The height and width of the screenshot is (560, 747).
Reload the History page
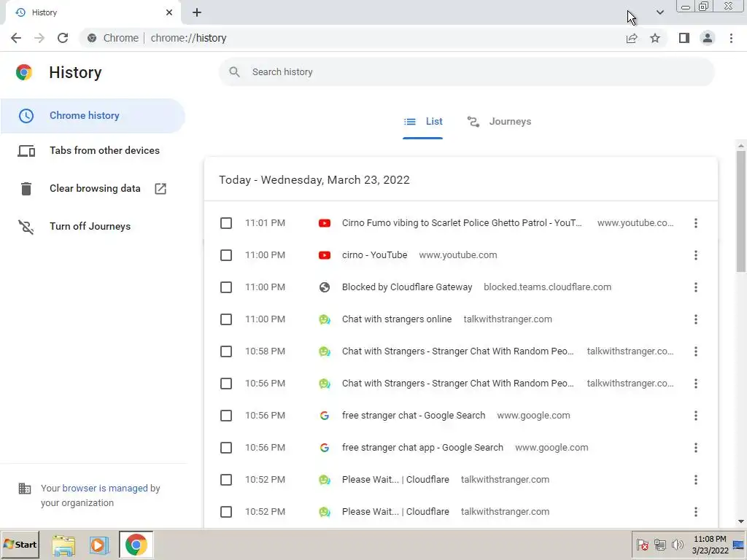pyautogui.click(x=63, y=38)
